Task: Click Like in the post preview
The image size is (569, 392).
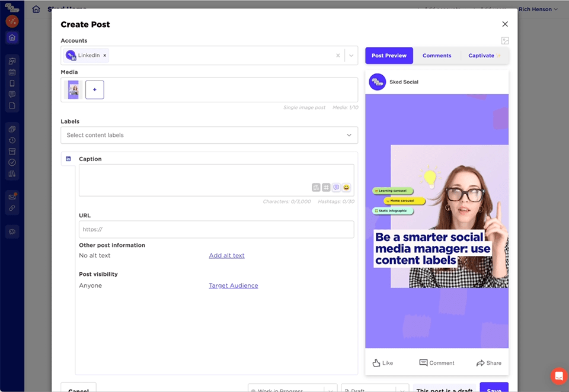Action: (382, 363)
